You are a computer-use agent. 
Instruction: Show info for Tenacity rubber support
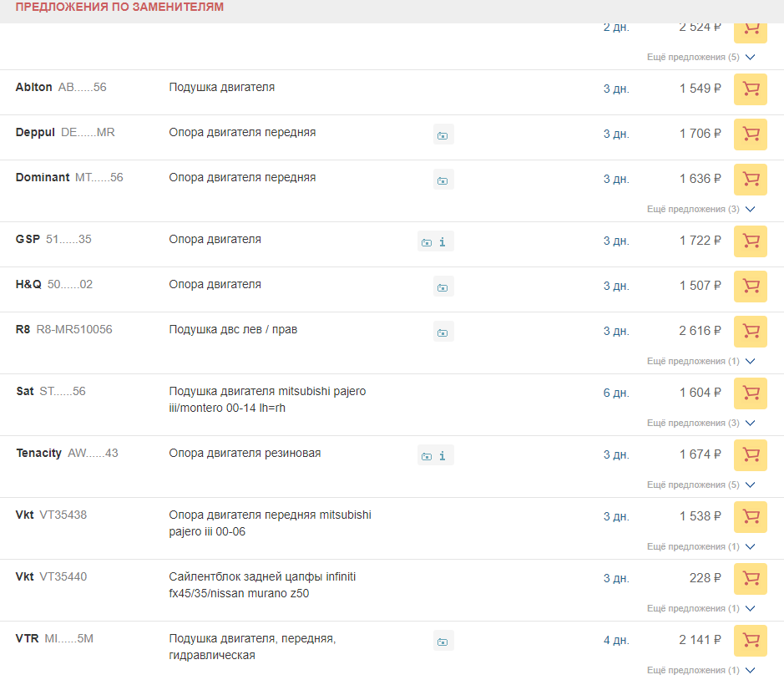point(443,456)
